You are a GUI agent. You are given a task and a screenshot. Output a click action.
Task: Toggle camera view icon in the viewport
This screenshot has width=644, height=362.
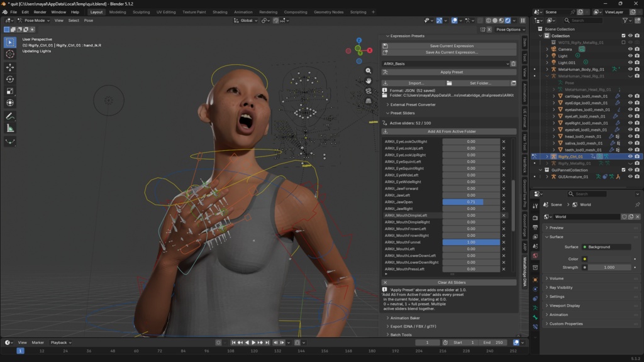pyautogui.click(x=369, y=90)
